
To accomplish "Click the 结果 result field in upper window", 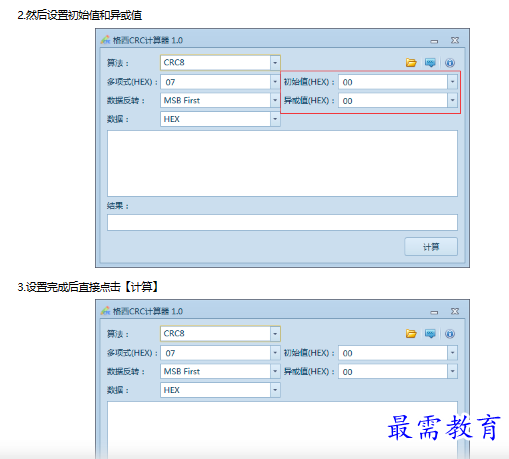I will point(282,222).
